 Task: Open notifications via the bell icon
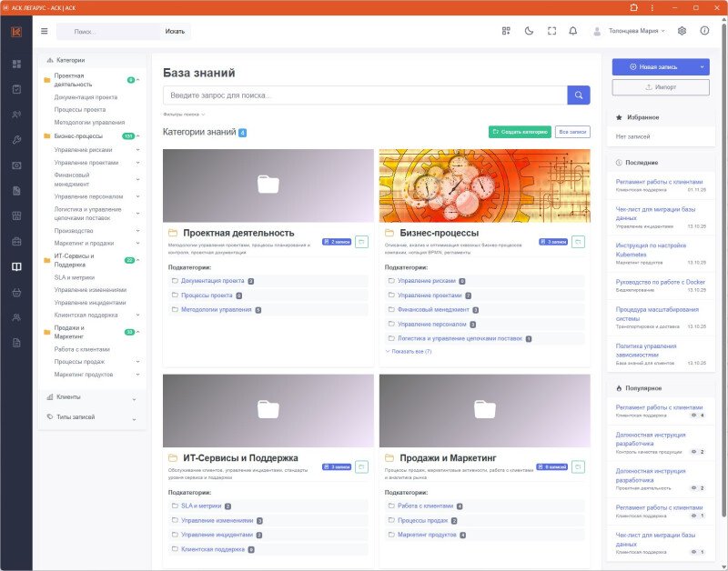click(573, 31)
